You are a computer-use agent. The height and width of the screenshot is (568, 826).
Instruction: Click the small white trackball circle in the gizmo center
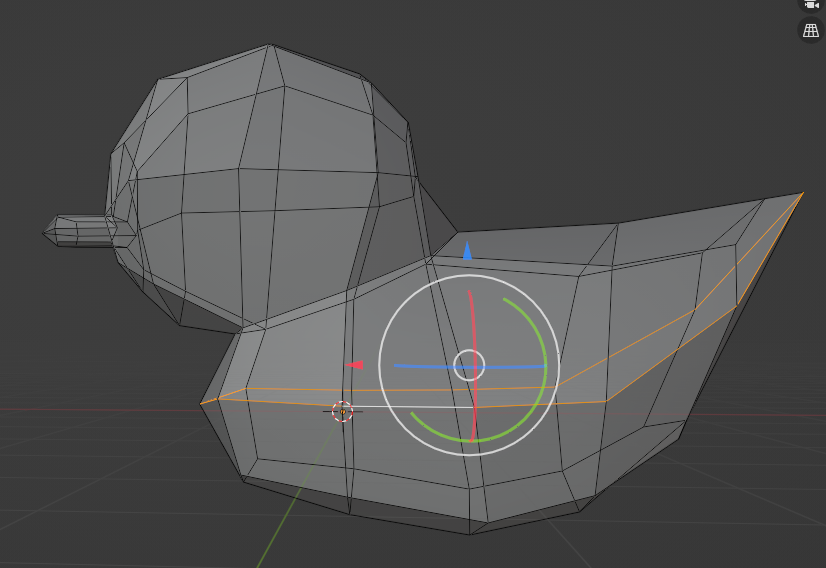click(x=469, y=365)
